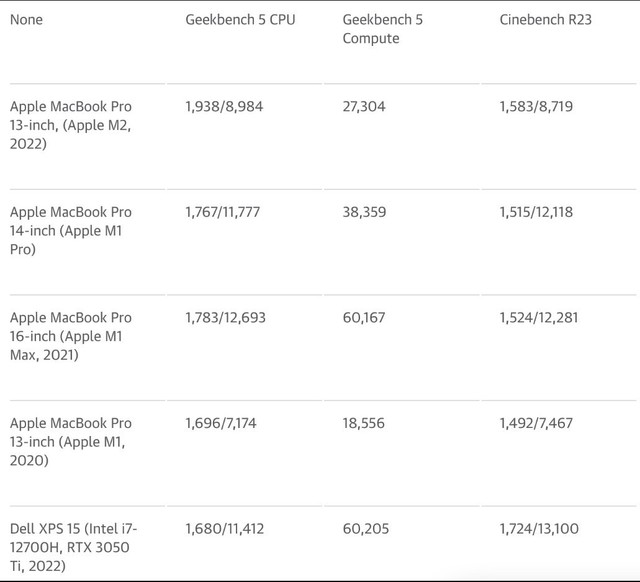Click the Geekbench 5 CPU column header
This screenshot has width=640, height=582.
coord(240,20)
